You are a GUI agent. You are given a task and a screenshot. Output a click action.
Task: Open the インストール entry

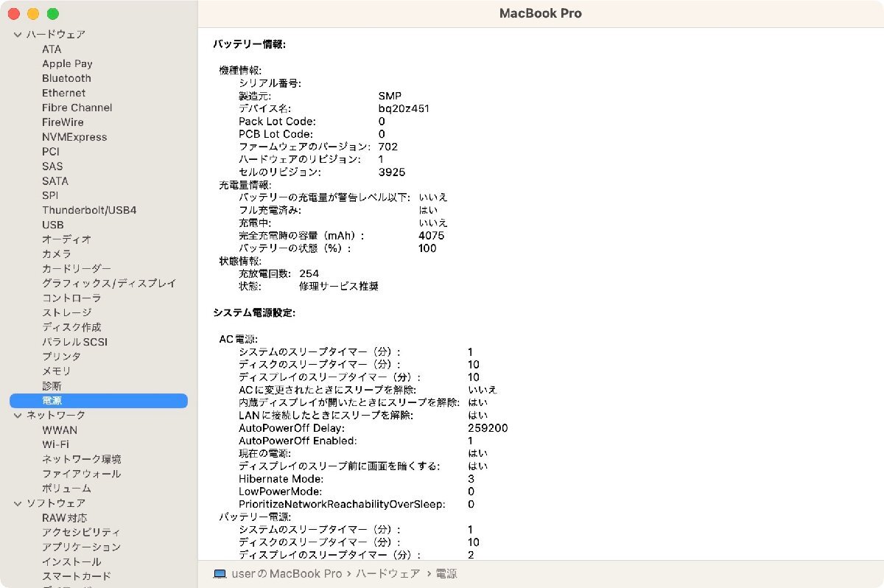pyautogui.click(x=71, y=561)
